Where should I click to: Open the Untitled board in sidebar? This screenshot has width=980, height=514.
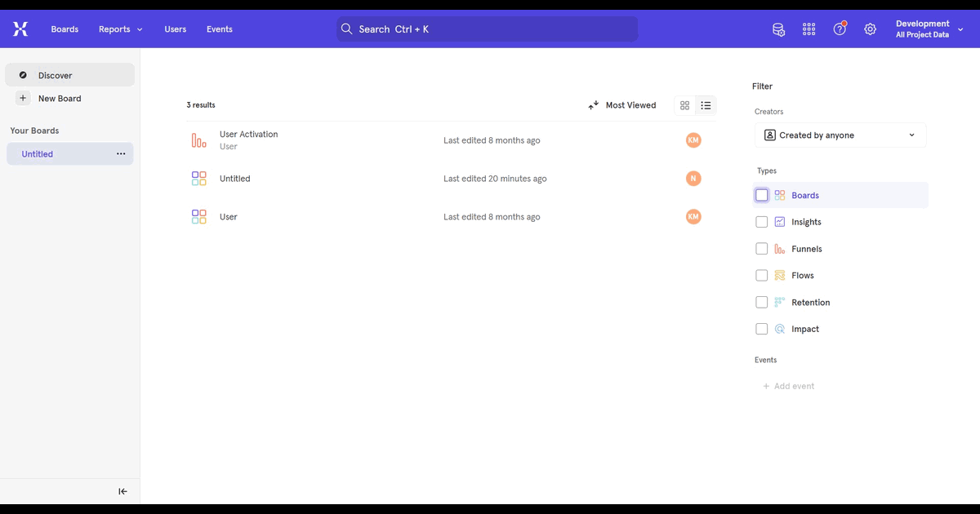point(69,154)
